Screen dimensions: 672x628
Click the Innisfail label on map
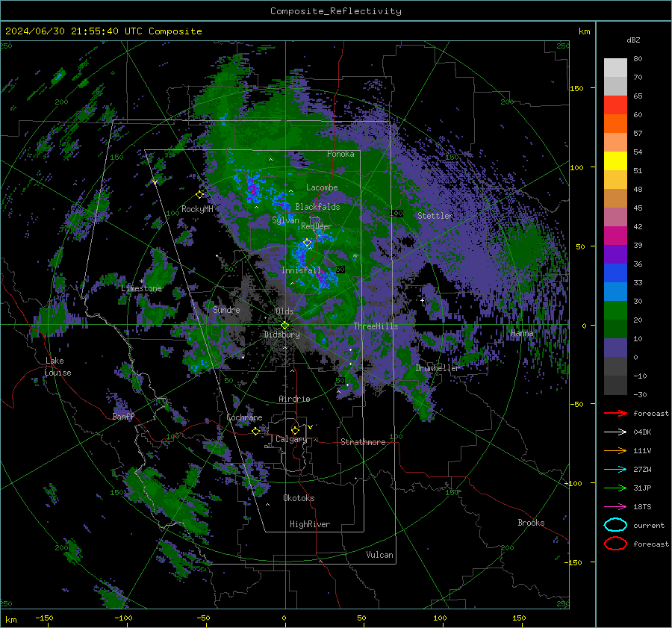tap(302, 270)
